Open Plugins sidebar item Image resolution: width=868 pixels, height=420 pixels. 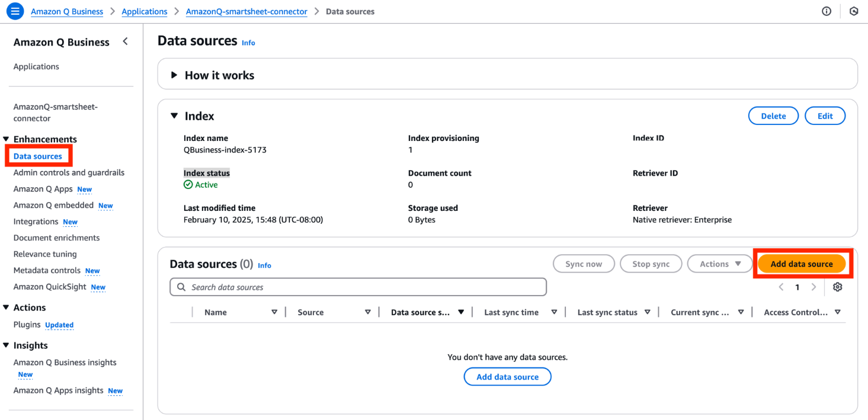point(27,325)
